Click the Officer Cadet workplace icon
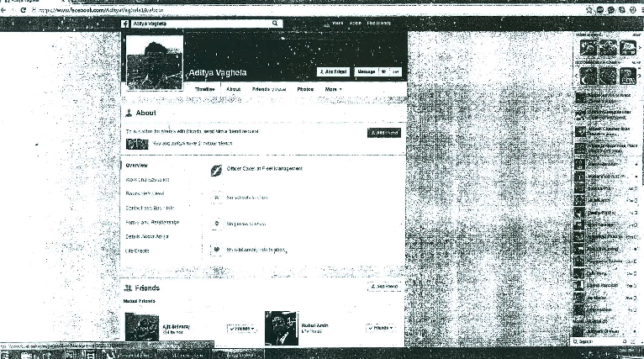Viewport: 644px width, 359px height. click(x=216, y=171)
